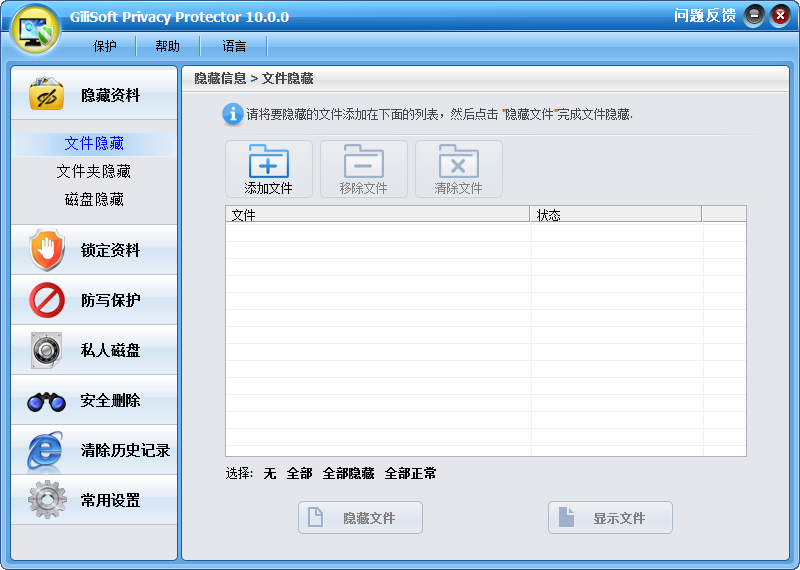This screenshot has height=570, width=800.
Task: Select 文件夹隐藏 in the sidebar
Action: click(x=94, y=171)
